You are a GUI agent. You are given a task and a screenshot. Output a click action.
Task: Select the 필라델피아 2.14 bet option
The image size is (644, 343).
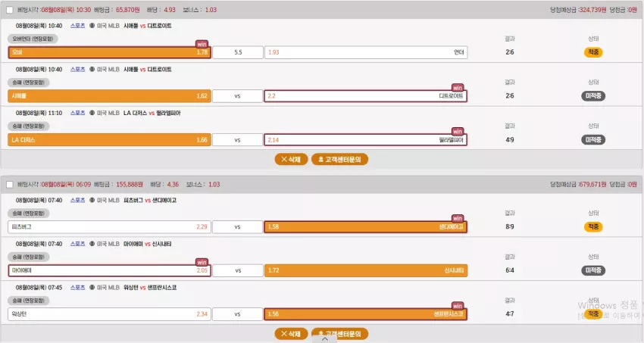coord(366,140)
